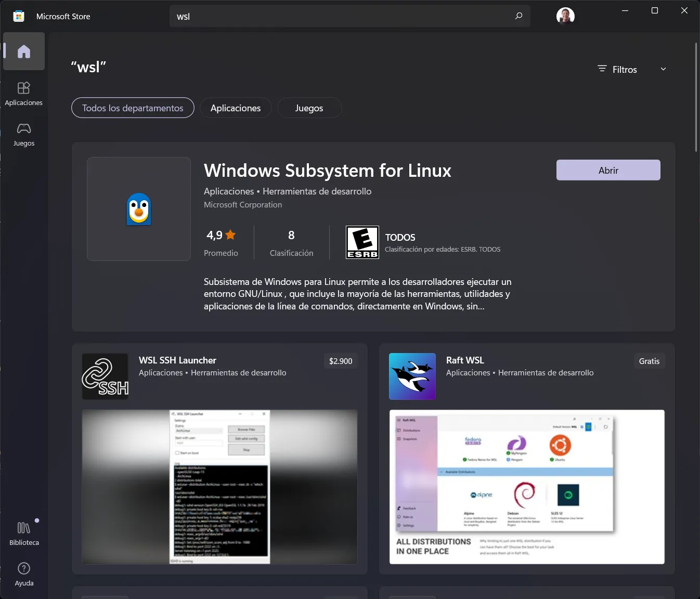Screen dimensions: 700x599
Task: Open Raft WSL screenshot preview
Action: pos(527,487)
